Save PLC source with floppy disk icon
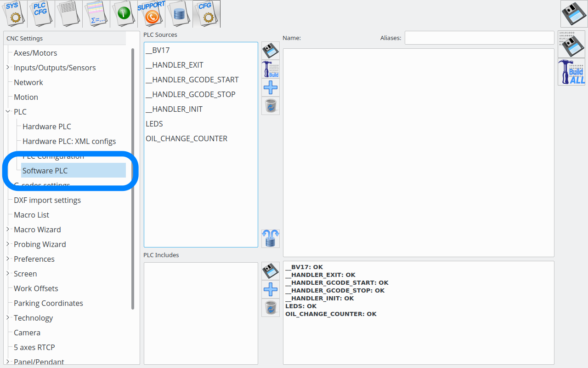Image resolution: width=588 pixels, height=368 pixels. (x=271, y=51)
